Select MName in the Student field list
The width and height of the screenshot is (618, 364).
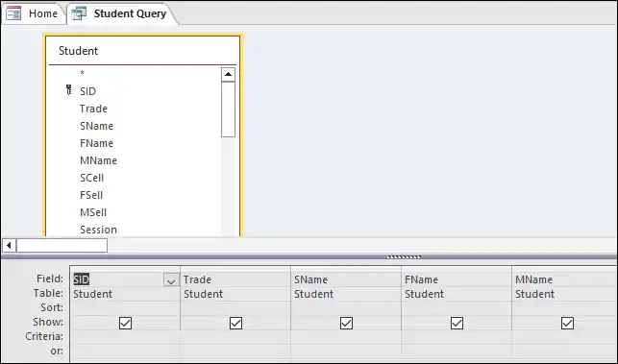(99, 160)
